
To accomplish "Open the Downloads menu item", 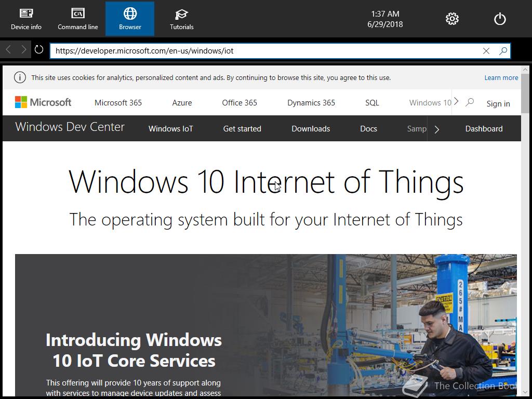I will tap(311, 129).
